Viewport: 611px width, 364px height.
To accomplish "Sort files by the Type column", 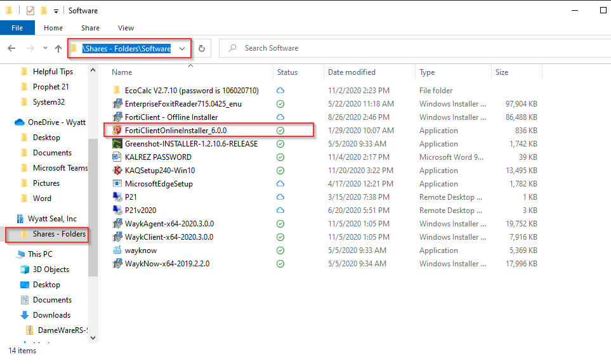I will (427, 72).
